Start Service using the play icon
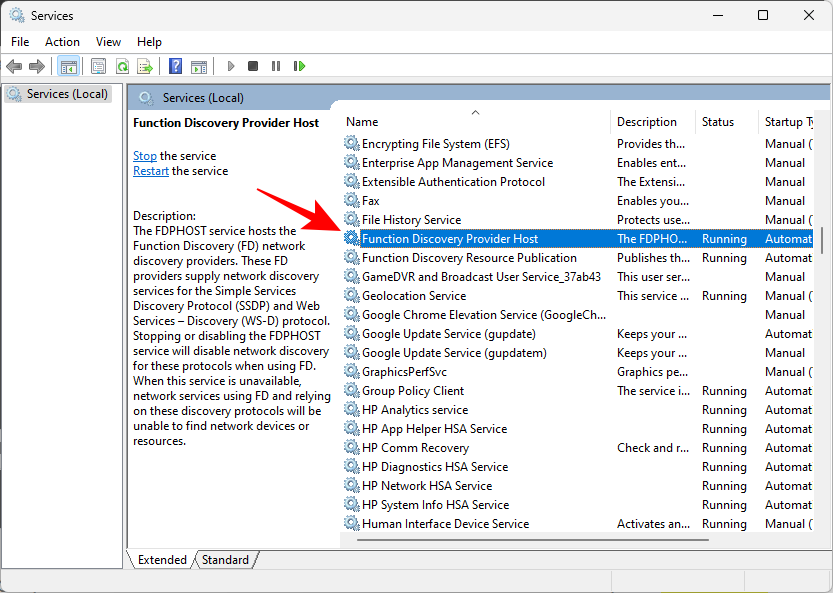The width and height of the screenshot is (833, 593). [231, 66]
